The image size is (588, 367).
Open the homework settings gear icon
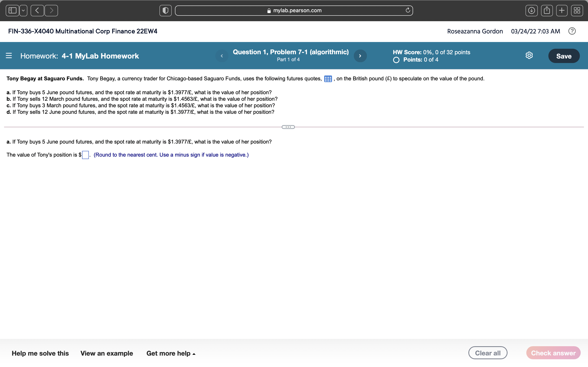pyautogui.click(x=529, y=56)
